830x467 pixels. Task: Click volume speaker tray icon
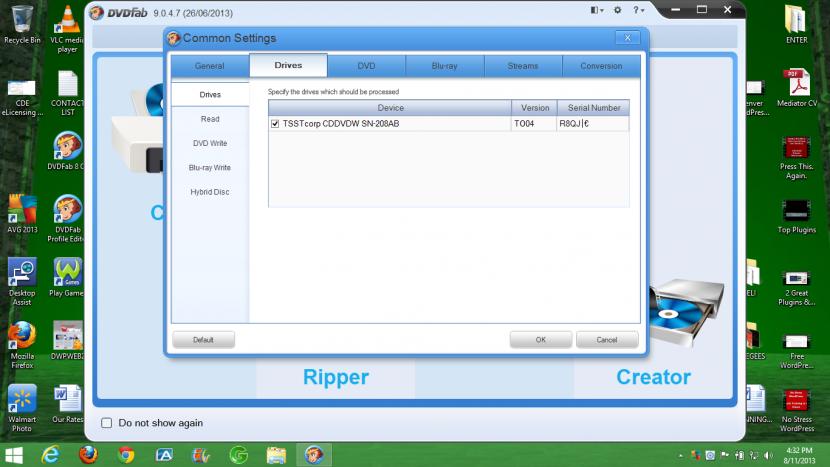(768, 455)
